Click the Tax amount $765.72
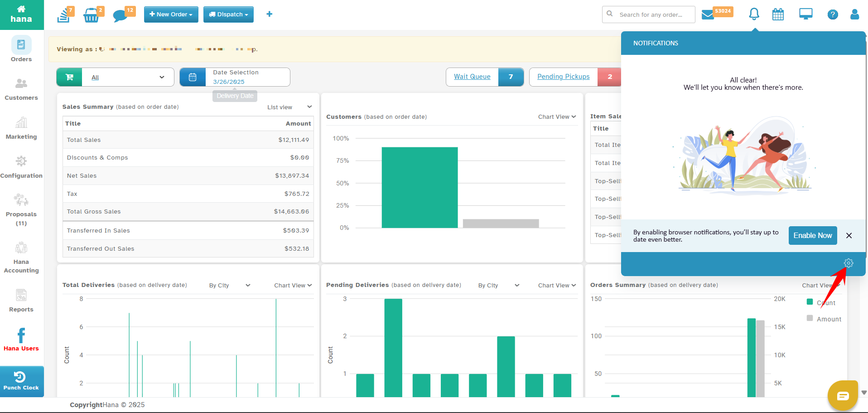 pyautogui.click(x=297, y=194)
